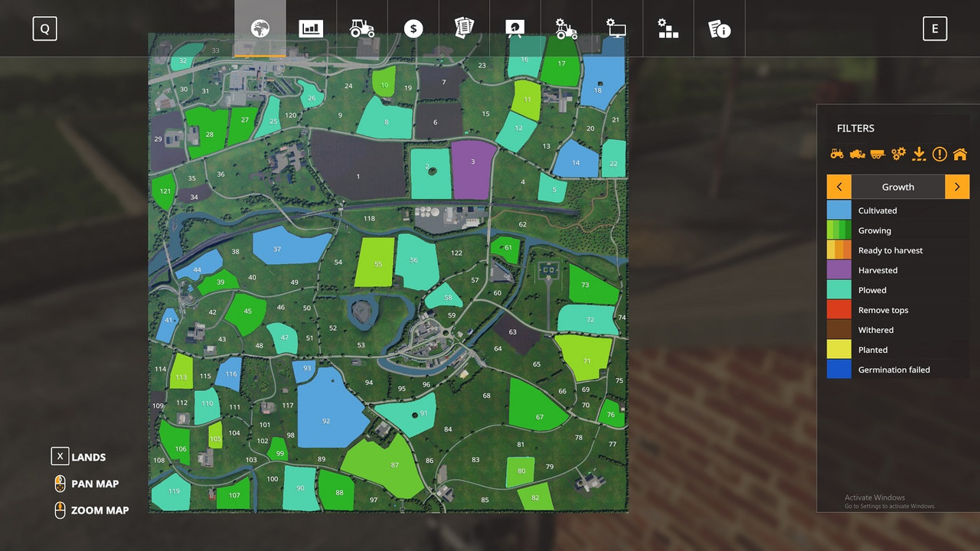Click the Germination failed blue swatch

click(x=839, y=370)
